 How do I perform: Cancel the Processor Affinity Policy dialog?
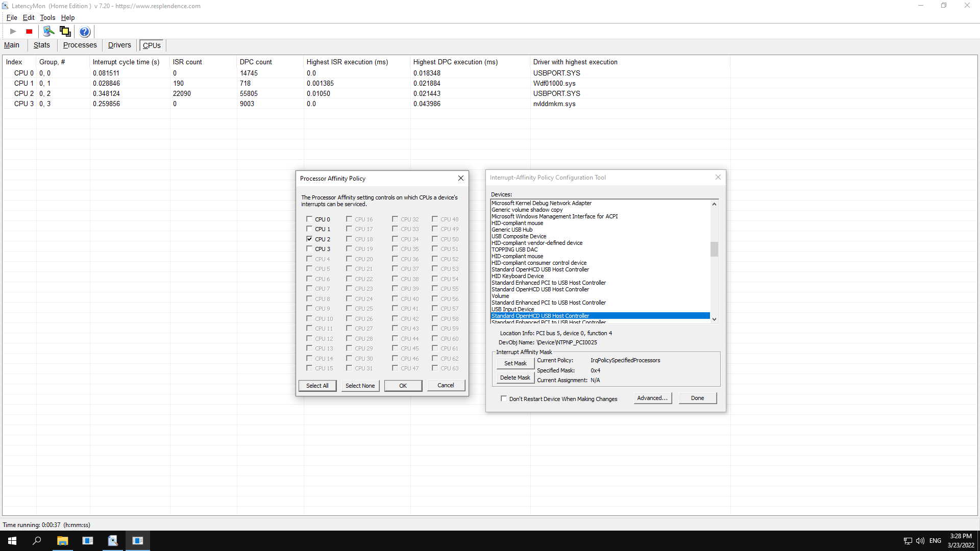coord(446,385)
